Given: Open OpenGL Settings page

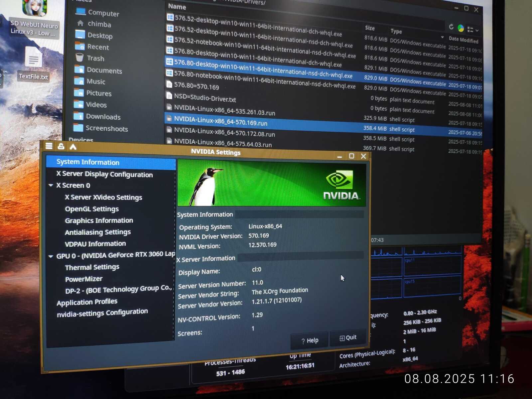Looking at the screenshot, I should pyautogui.click(x=92, y=209).
